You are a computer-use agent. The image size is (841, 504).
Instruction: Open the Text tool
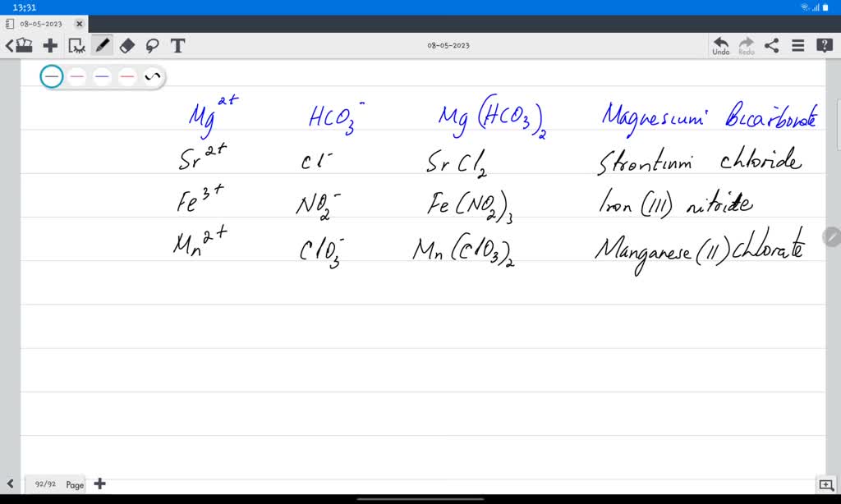[177, 45]
